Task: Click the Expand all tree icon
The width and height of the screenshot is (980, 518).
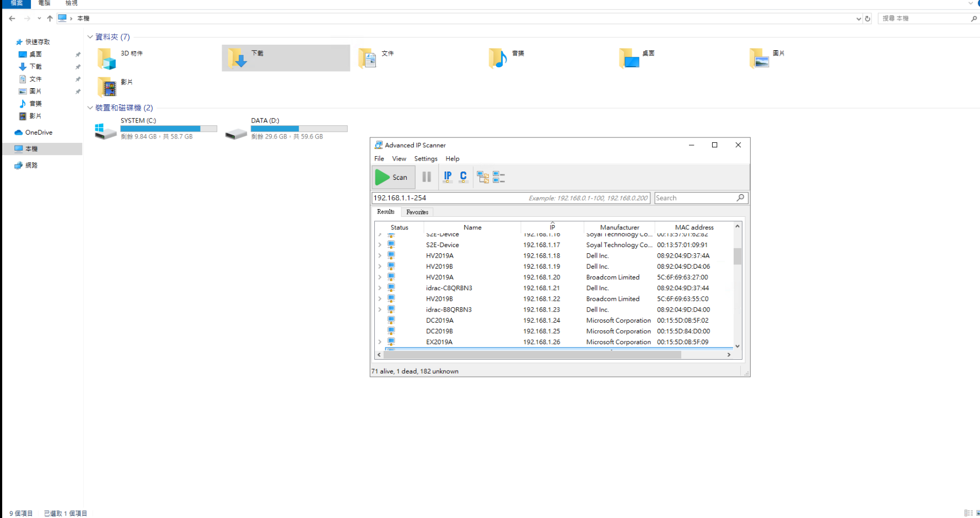Action: tap(483, 177)
